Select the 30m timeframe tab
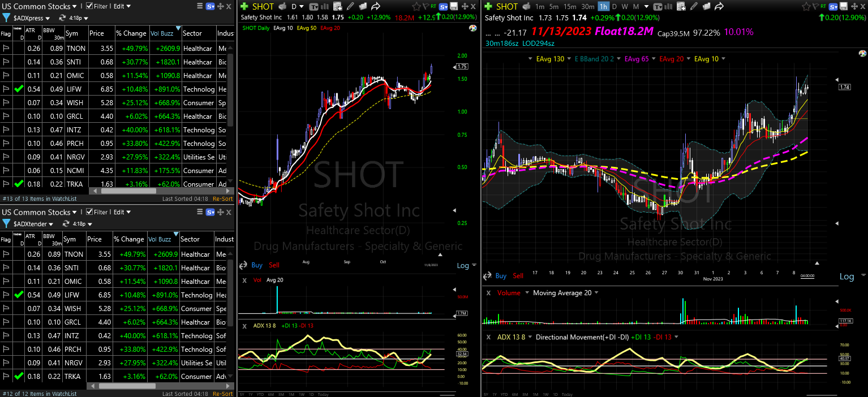 click(x=587, y=7)
